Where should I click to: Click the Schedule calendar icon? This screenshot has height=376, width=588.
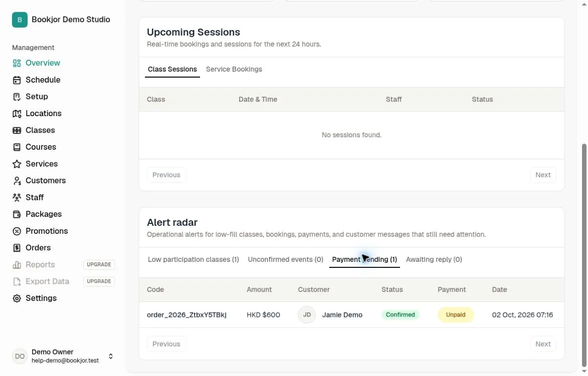17,80
